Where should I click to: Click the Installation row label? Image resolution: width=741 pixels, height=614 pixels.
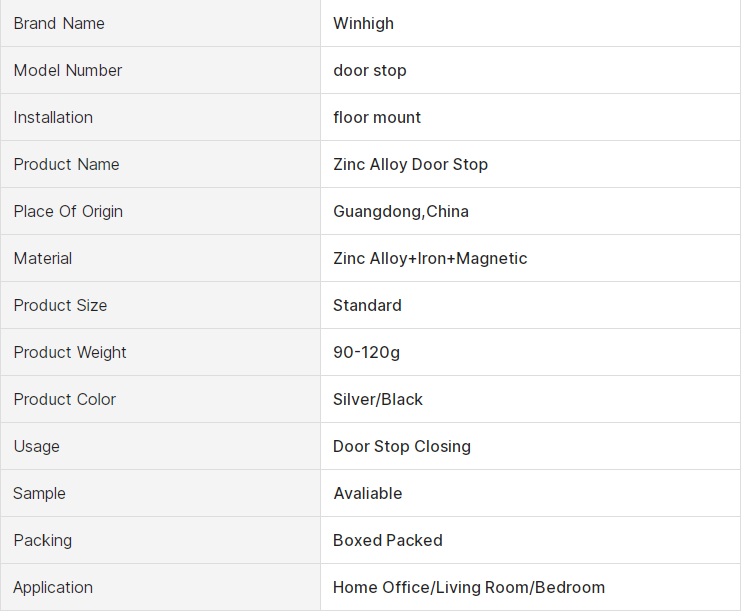tap(53, 117)
